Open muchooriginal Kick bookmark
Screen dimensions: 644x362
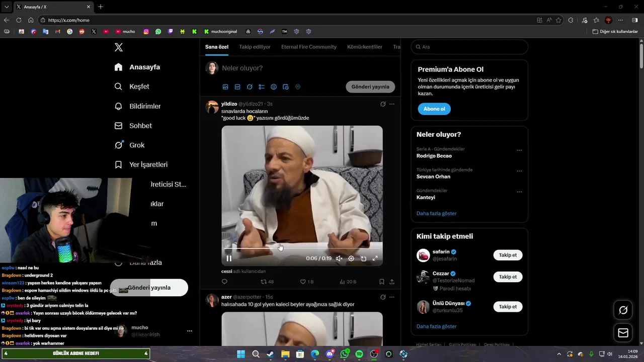pos(221,31)
